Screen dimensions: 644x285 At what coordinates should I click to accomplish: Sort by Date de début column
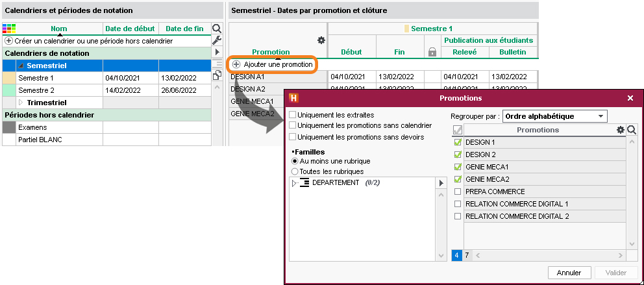tap(130, 29)
